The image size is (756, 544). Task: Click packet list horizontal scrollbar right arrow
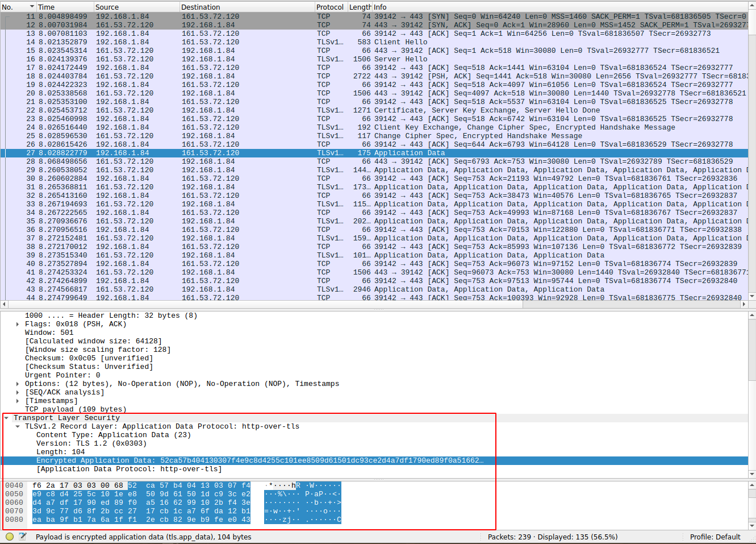[744, 304]
